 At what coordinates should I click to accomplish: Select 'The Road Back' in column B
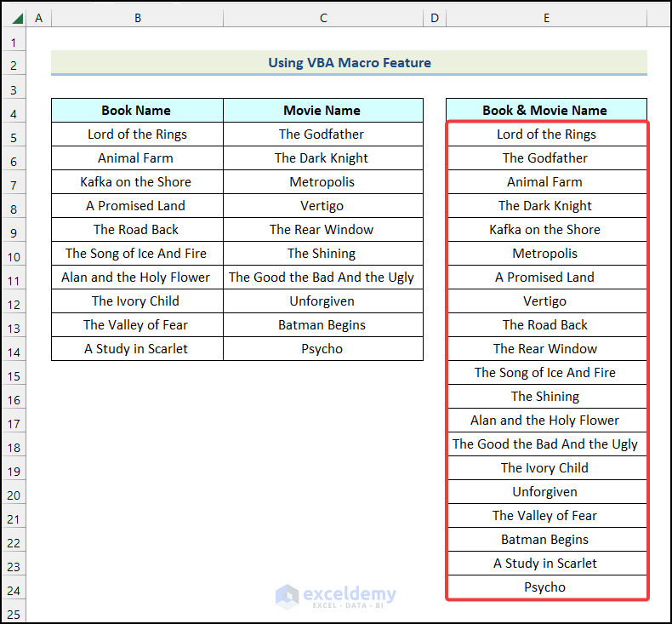pos(137,230)
